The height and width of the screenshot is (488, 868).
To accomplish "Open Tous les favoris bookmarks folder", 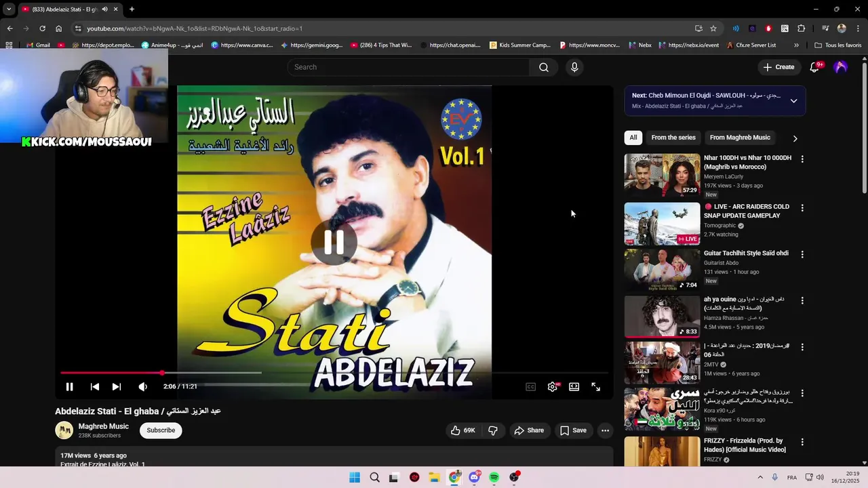I will click(838, 45).
